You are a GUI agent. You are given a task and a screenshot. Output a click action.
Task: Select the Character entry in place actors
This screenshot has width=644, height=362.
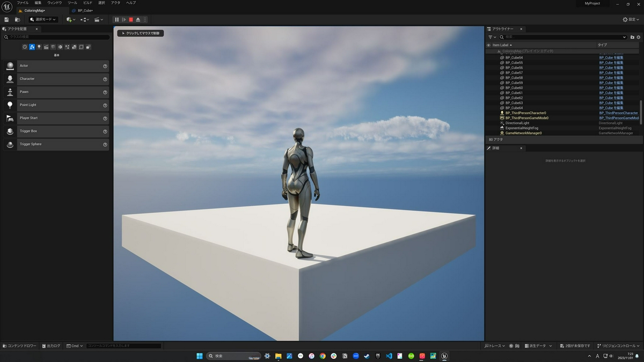coord(56,79)
